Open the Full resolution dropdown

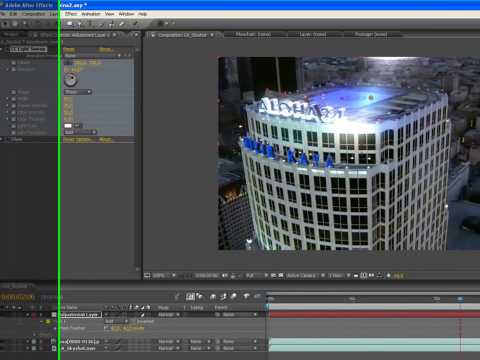point(256,276)
